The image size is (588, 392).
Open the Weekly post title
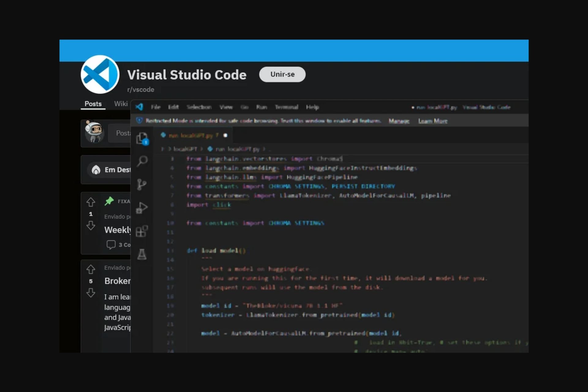[x=118, y=230]
